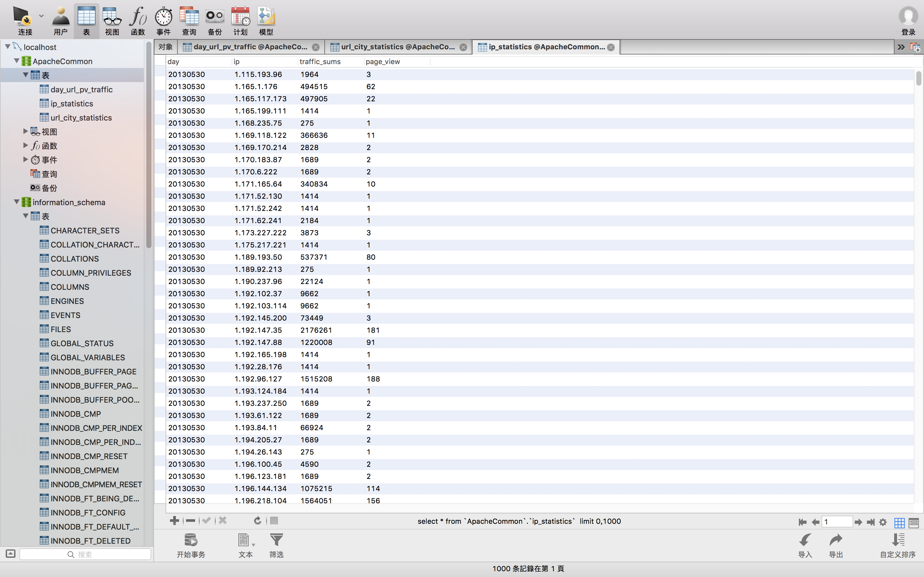Go to the next page arrow
The width and height of the screenshot is (924, 577).
pos(858,522)
